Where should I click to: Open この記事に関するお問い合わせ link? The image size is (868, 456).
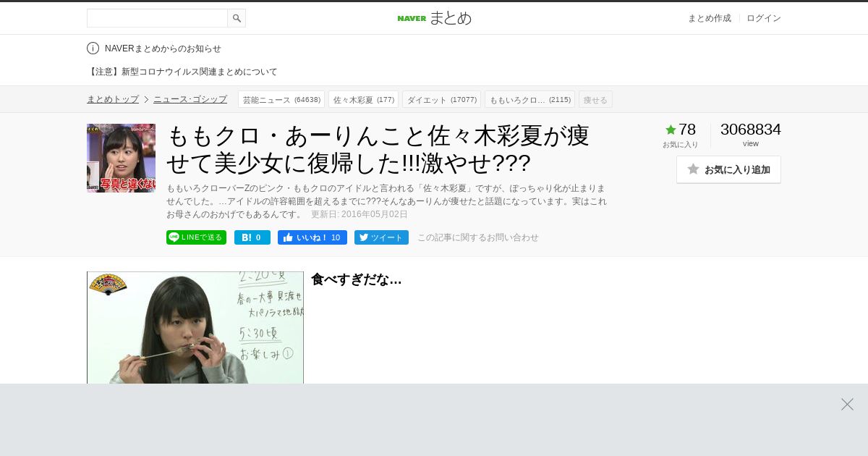coord(478,237)
